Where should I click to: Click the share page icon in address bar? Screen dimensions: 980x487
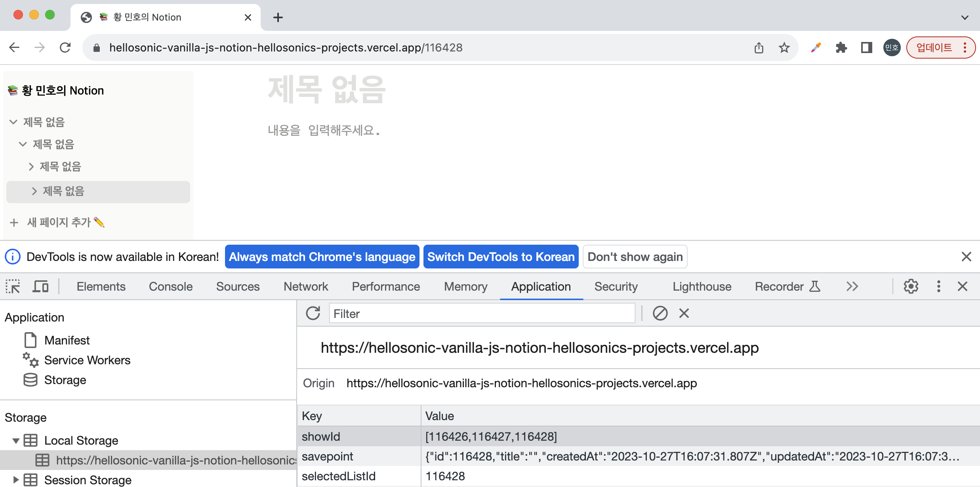tap(759, 48)
